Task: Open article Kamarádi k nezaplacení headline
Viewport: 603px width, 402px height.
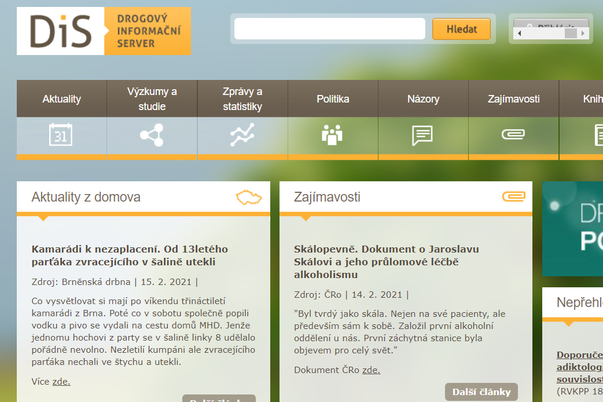Action: coord(130,255)
